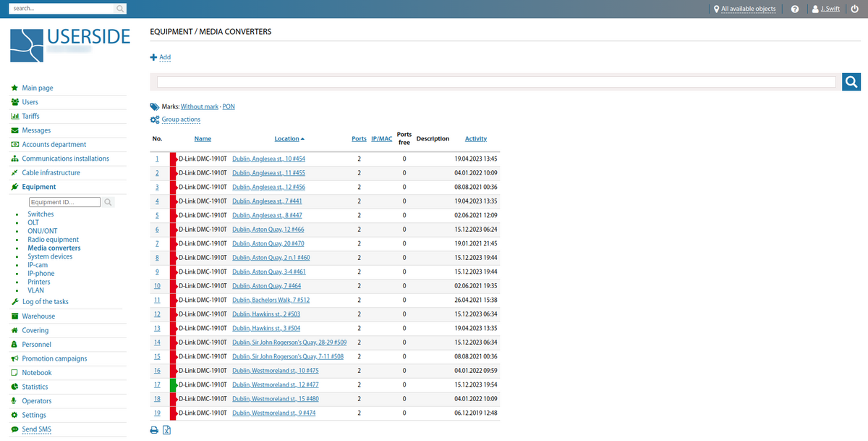Open Group actions

pyautogui.click(x=180, y=119)
